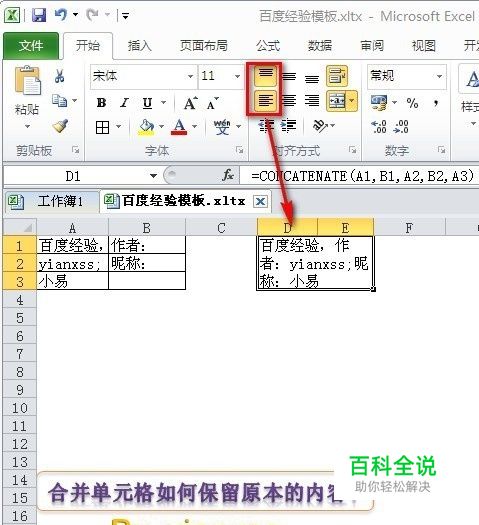Apply red font color A
Screen dimensions: 479x525
(x=179, y=127)
